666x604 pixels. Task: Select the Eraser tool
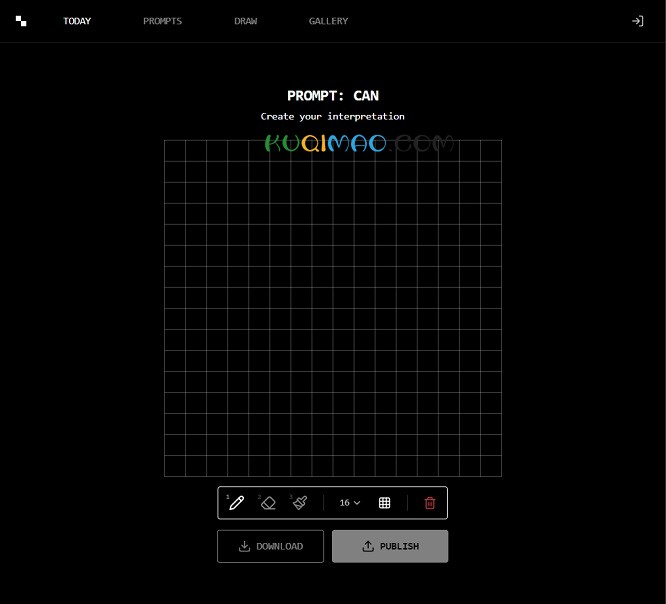click(x=268, y=503)
